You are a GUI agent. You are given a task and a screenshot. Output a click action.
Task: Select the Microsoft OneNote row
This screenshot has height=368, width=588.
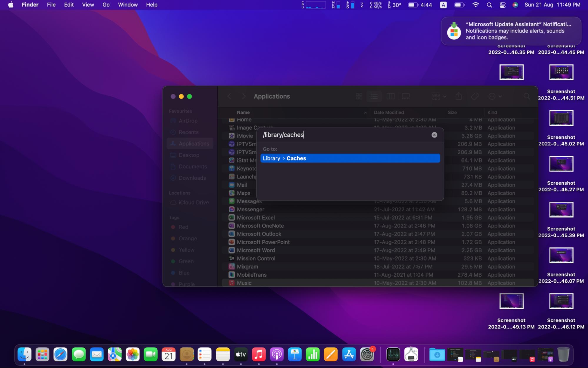click(x=378, y=226)
